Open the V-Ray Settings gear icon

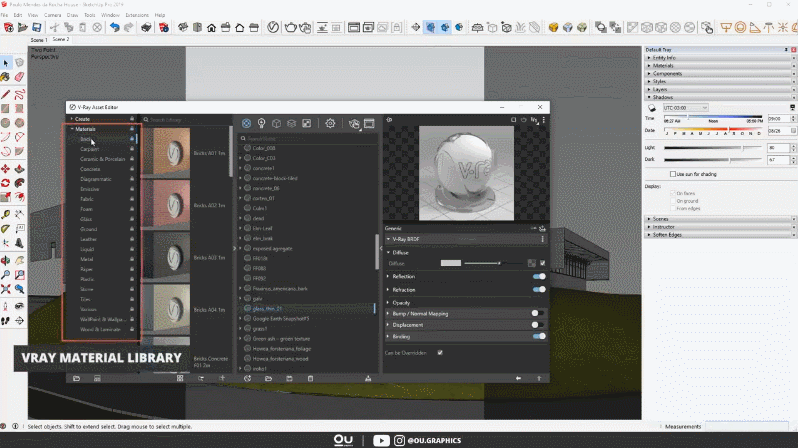tap(330, 124)
